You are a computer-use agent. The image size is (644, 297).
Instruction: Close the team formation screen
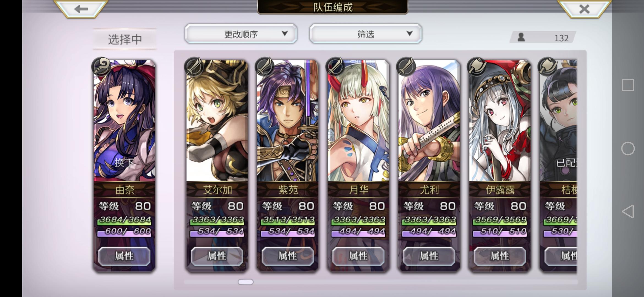(584, 9)
